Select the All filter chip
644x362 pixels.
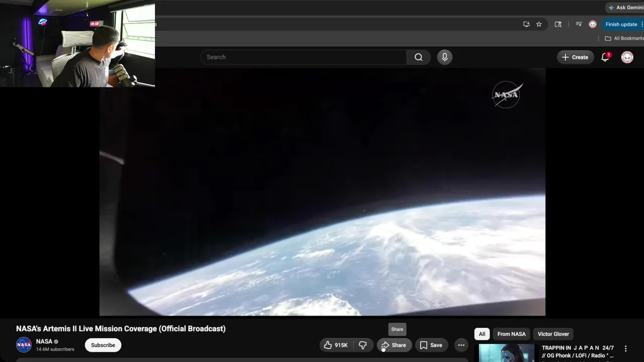pos(482,334)
